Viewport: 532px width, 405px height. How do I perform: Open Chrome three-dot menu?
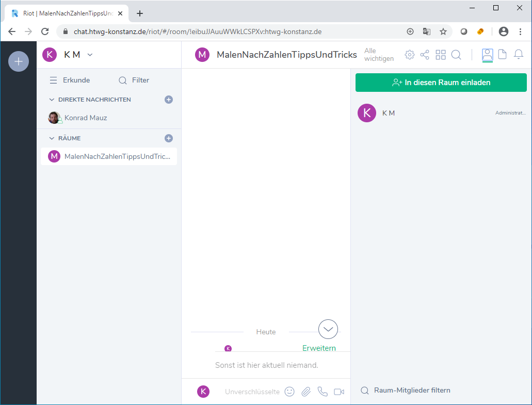coord(520,31)
